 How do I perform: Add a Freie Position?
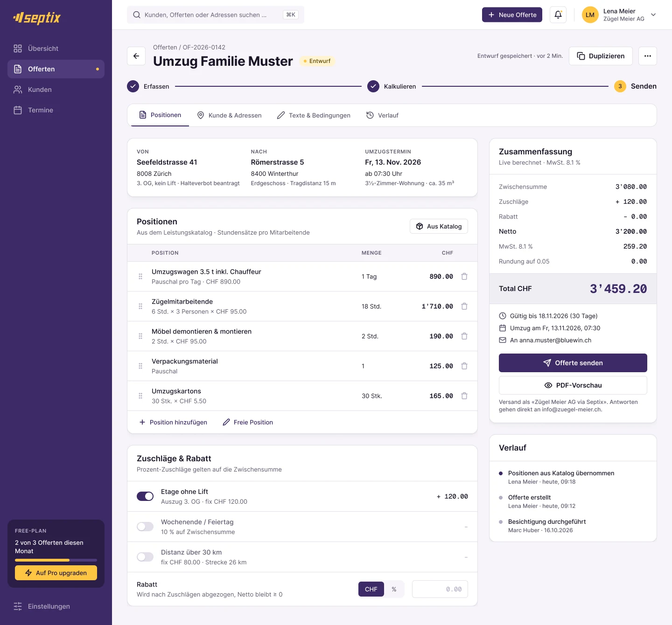(x=248, y=422)
